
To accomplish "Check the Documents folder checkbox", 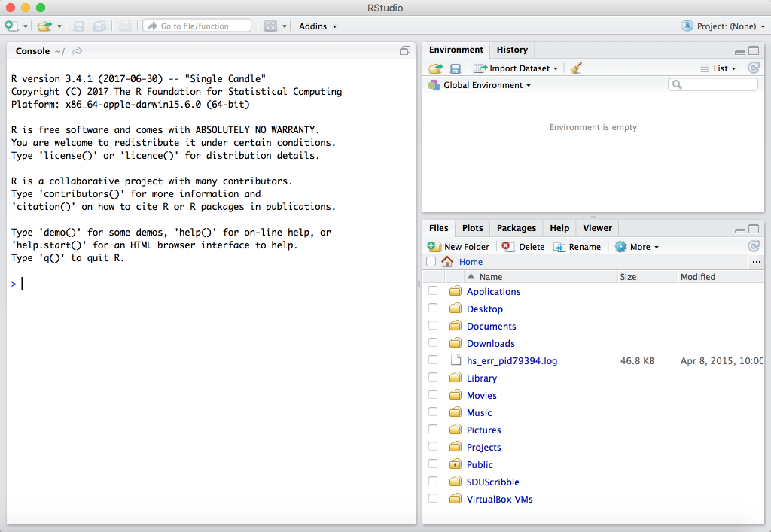I will 433,325.
